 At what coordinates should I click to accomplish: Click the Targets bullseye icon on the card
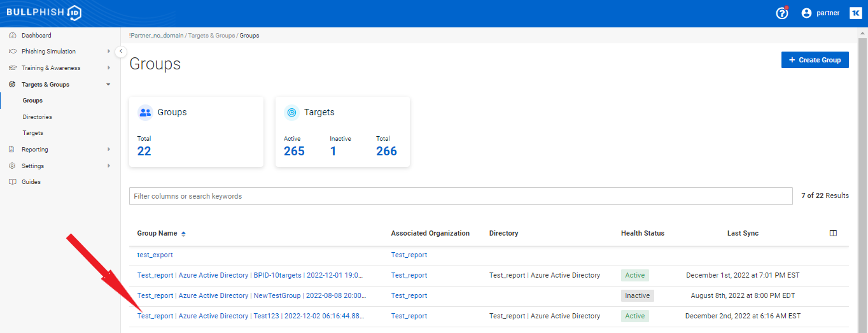[x=291, y=112]
